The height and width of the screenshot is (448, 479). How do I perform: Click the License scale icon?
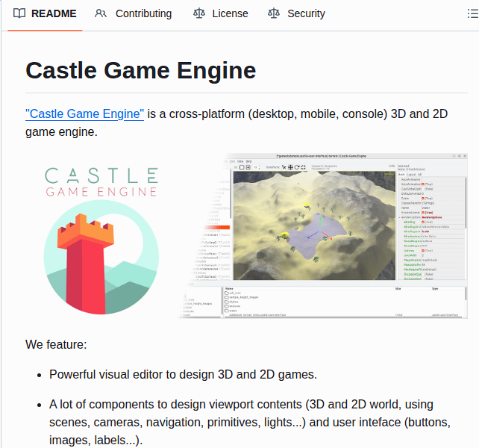click(199, 13)
